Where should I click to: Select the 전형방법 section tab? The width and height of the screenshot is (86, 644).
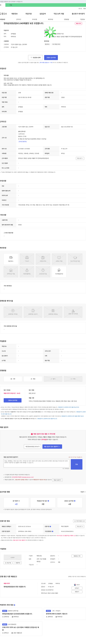click(66, 19)
